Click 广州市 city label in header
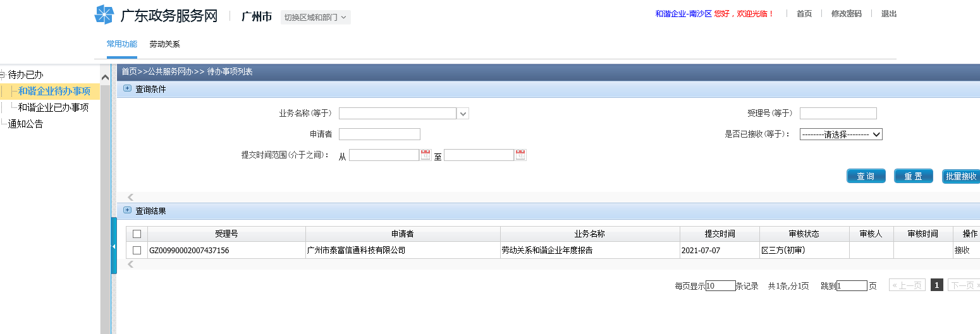The image size is (980, 334). pos(257,16)
